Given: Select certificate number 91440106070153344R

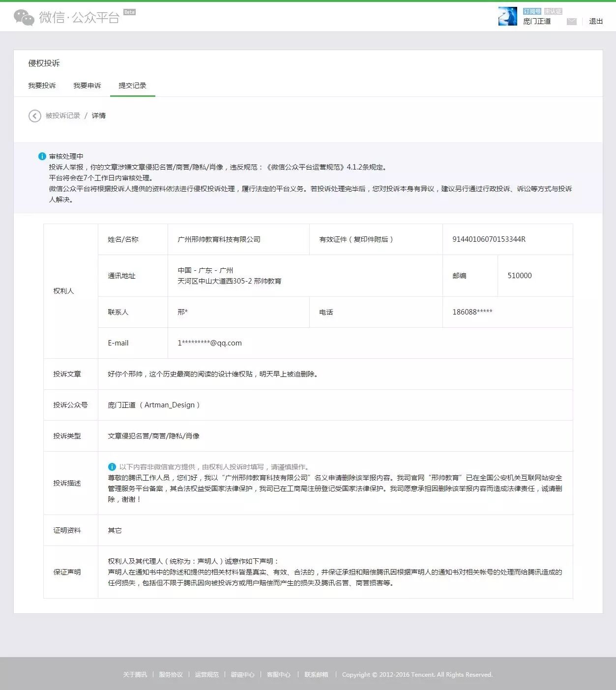Looking at the screenshot, I should [x=489, y=239].
